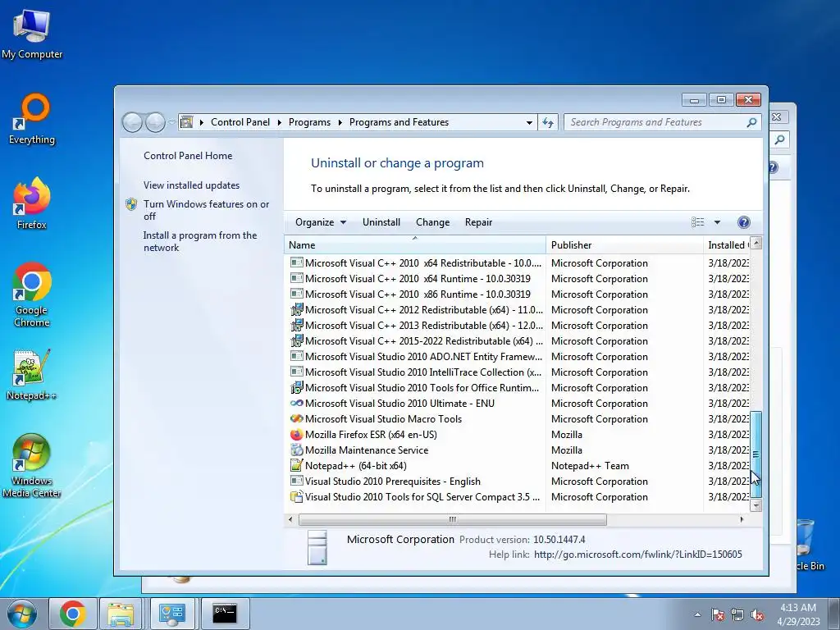840x630 pixels.
Task: Click the Windows Start button
Action: [21, 614]
